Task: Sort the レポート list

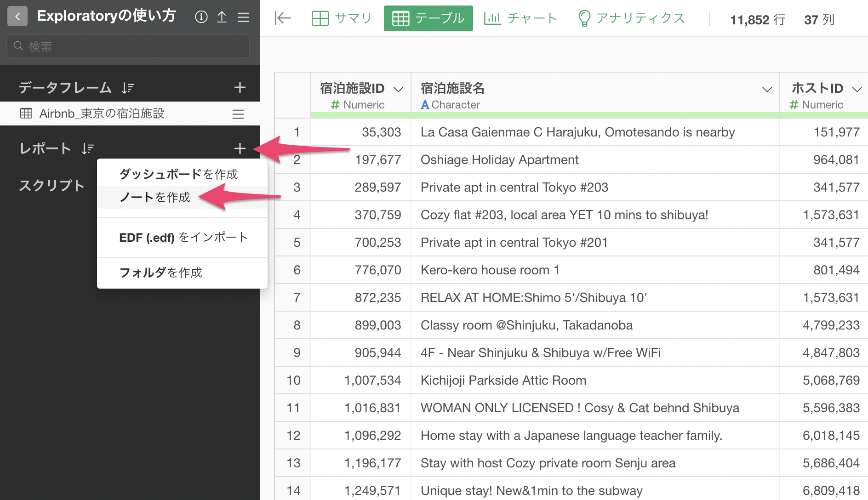Action: (x=88, y=148)
